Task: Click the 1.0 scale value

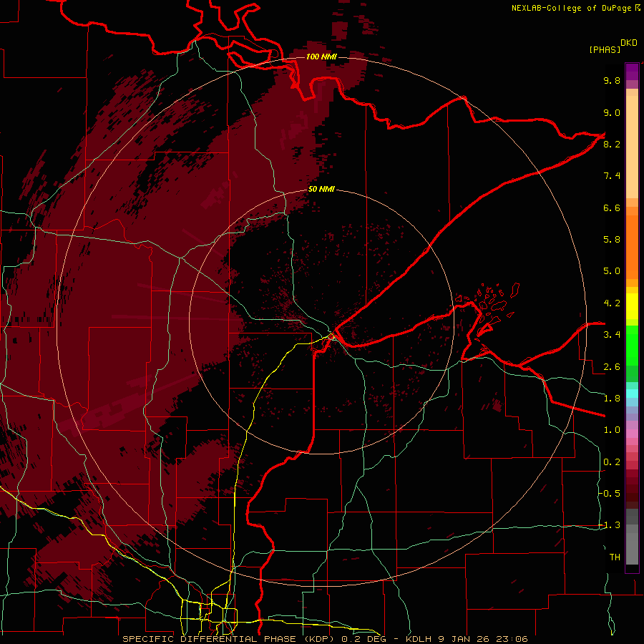Action: [x=612, y=430]
